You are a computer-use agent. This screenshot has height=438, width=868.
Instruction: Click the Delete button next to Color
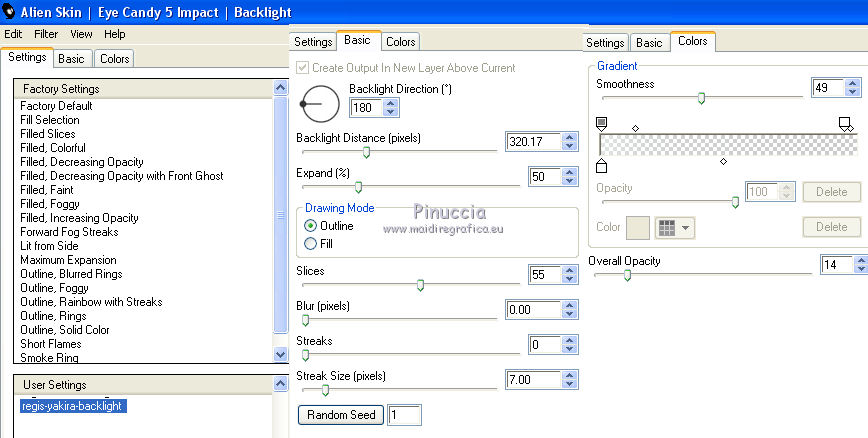click(831, 227)
